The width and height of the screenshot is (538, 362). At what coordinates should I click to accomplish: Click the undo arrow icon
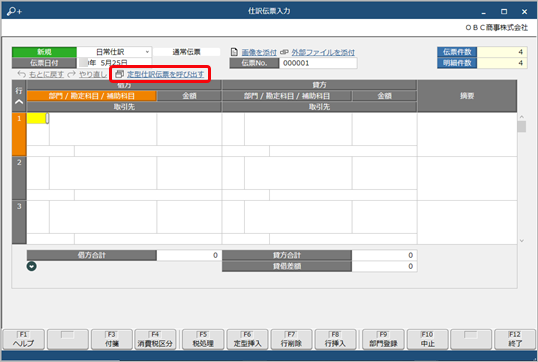[22, 74]
